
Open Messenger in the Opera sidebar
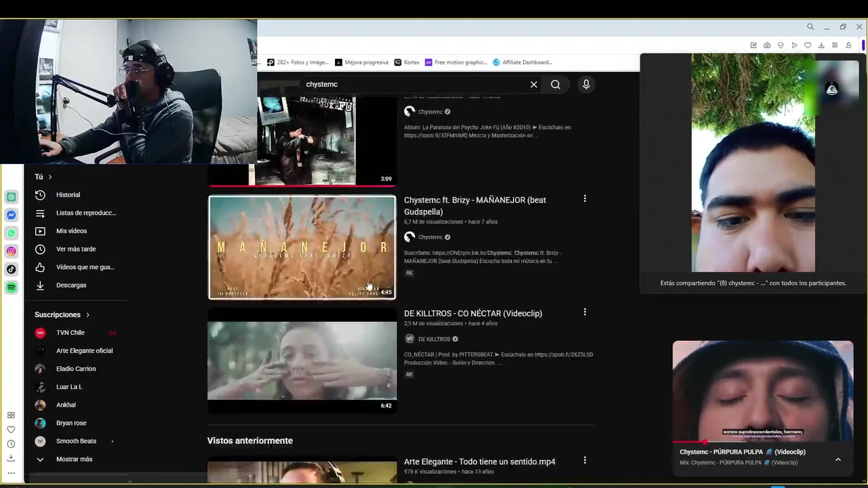[12, 215]
